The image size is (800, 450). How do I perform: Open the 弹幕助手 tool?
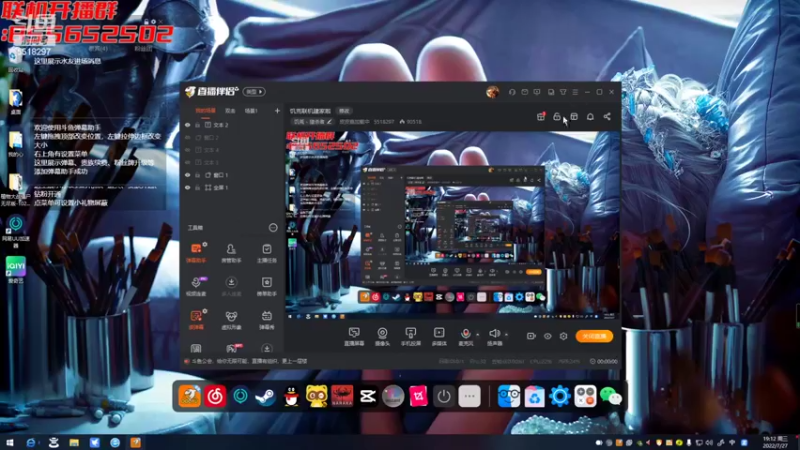[x=196, y=253]
